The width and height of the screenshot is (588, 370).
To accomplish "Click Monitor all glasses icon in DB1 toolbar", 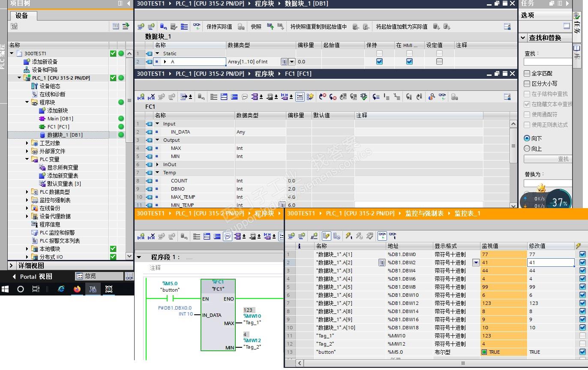I will [196, 27].
